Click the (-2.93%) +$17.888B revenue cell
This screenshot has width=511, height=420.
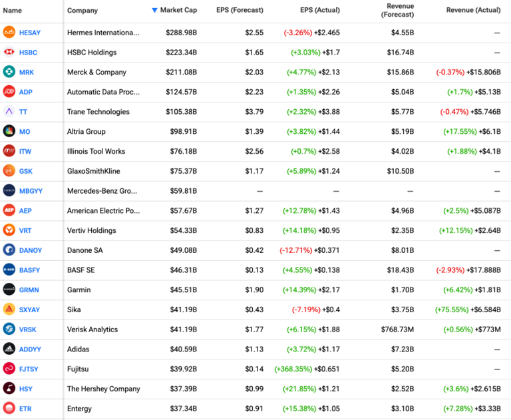pos(468,270)
